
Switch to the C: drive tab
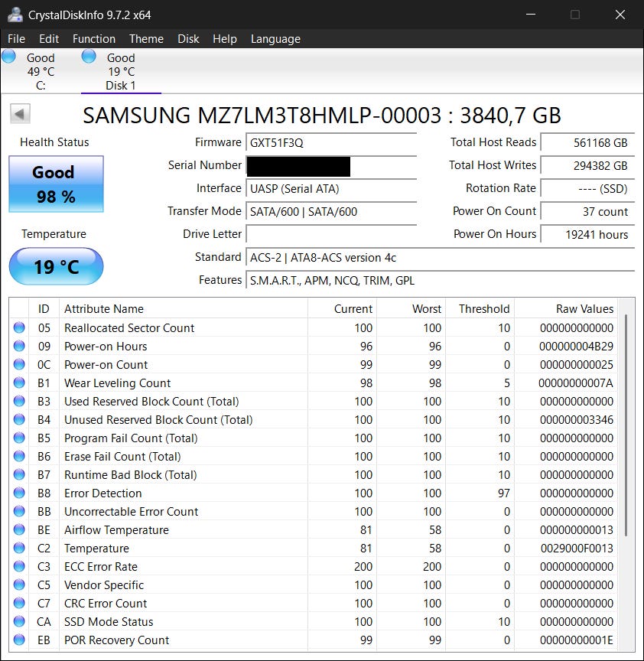click(40, 71)
